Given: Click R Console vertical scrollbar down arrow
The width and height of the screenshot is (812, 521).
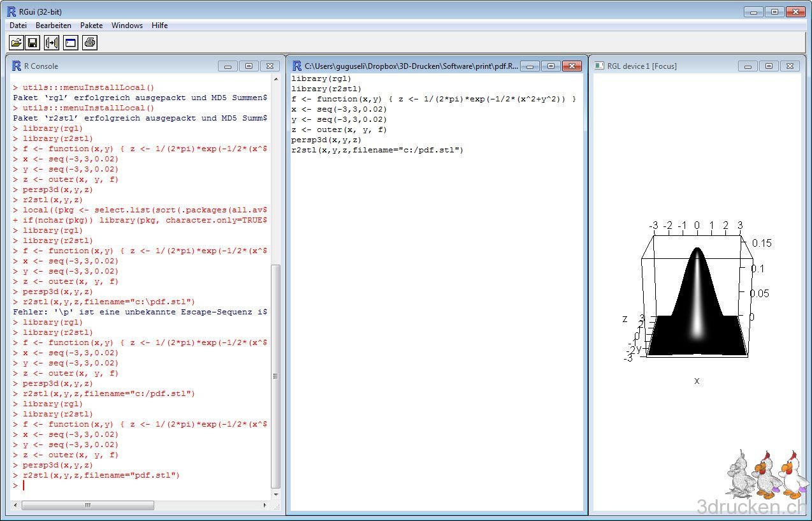Looking at the screenshot, I should 276,495.
